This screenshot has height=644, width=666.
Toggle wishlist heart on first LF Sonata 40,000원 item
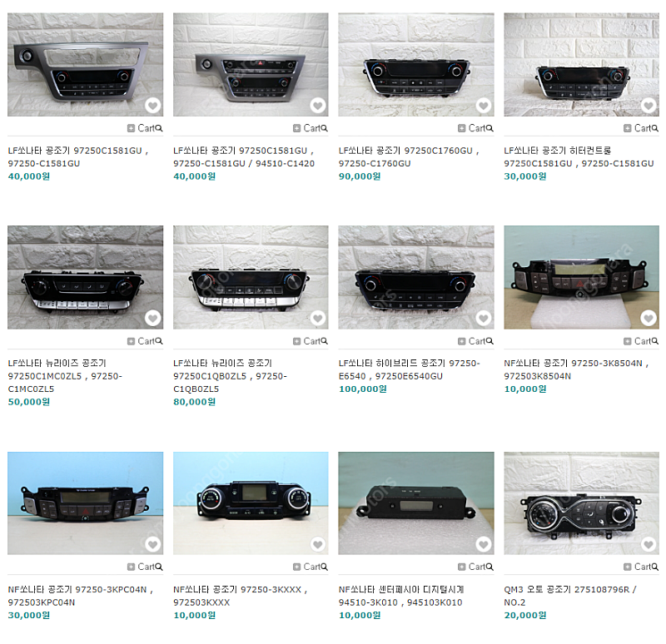152,106
